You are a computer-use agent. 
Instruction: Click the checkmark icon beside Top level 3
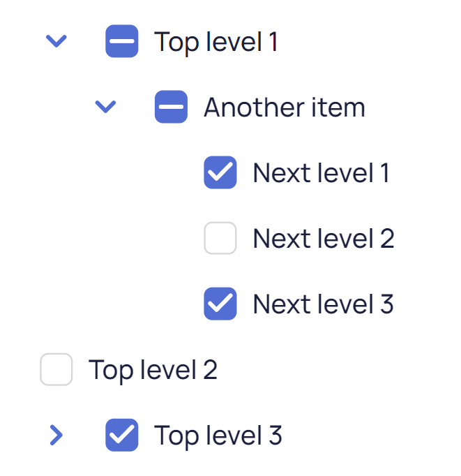[122, 435]
